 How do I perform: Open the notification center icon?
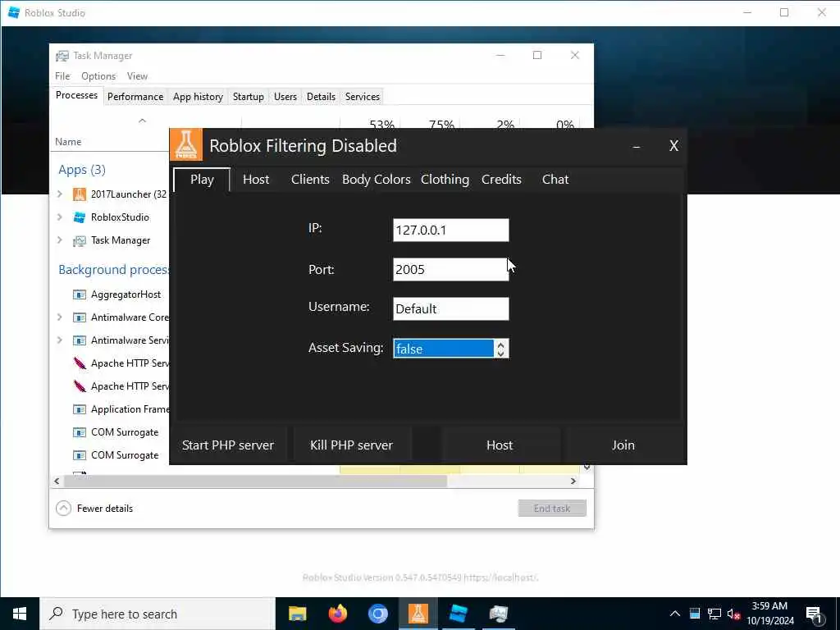pyautogui.click(x=815, y=614)
